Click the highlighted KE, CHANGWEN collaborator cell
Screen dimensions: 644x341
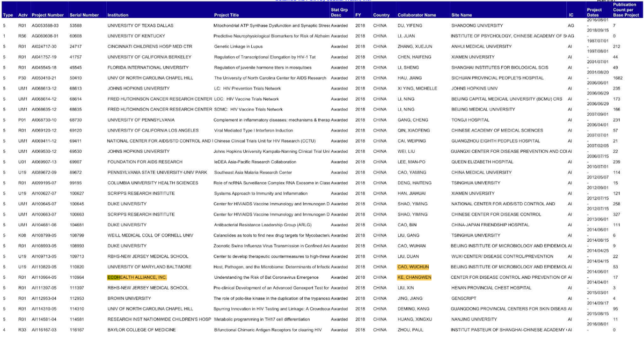click(414, 277)
